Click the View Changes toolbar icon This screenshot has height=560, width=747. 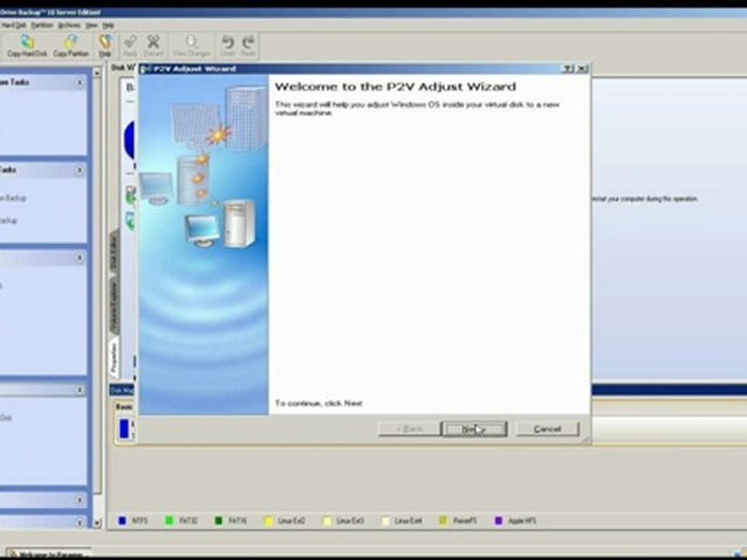point(191,46)
